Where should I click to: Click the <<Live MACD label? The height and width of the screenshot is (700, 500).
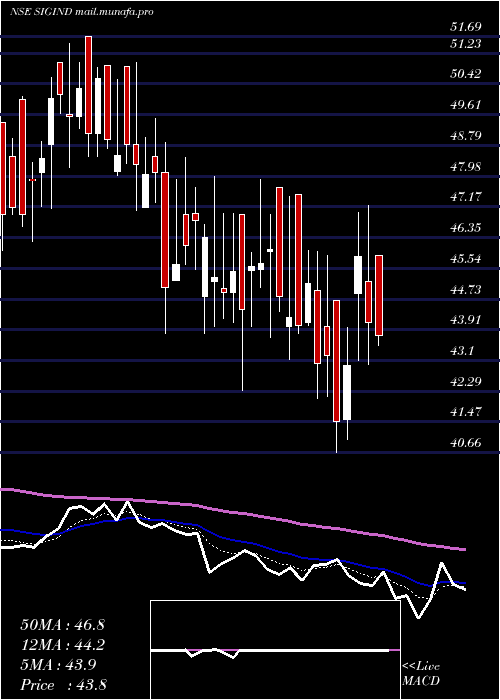point(421,674)
